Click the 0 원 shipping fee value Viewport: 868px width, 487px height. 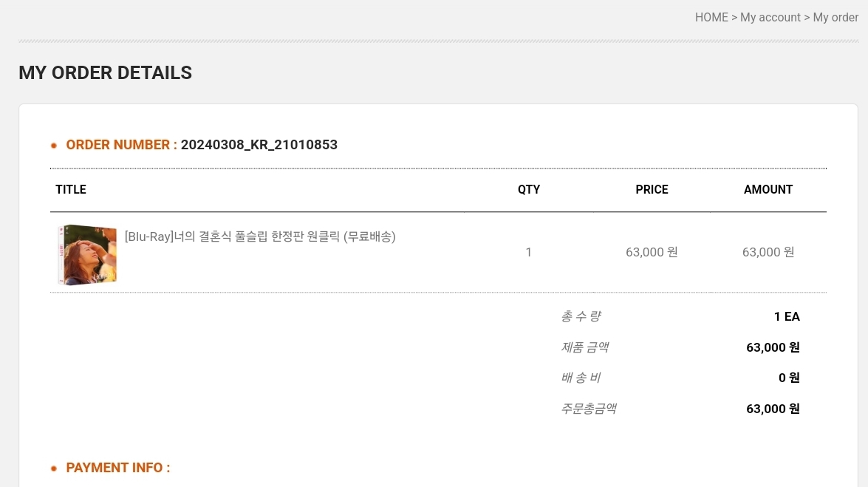pyautogui.click(x=789, y=378)
